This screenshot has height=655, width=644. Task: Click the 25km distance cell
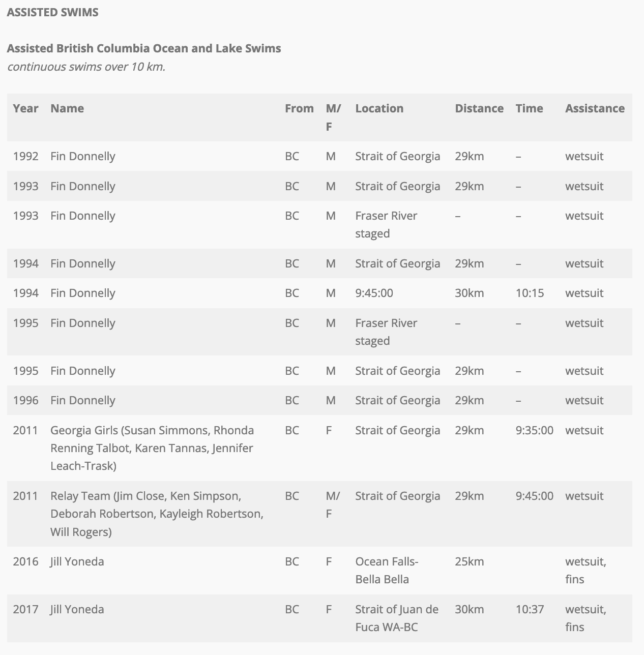pyautogui.click(x=469, y=561)
